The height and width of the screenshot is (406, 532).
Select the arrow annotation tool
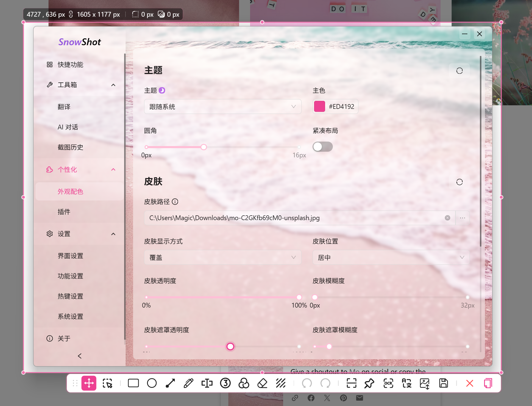click(x=170, y=383)
